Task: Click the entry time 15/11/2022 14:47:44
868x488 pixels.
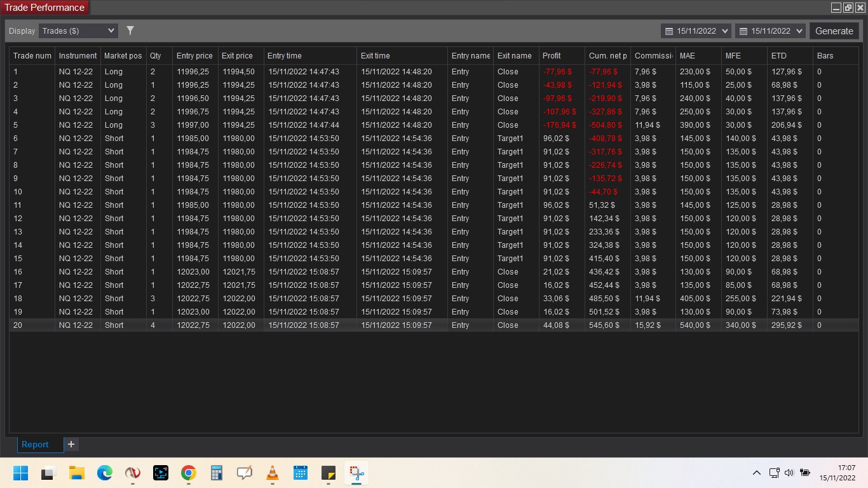Action: [x=304, y=125]
